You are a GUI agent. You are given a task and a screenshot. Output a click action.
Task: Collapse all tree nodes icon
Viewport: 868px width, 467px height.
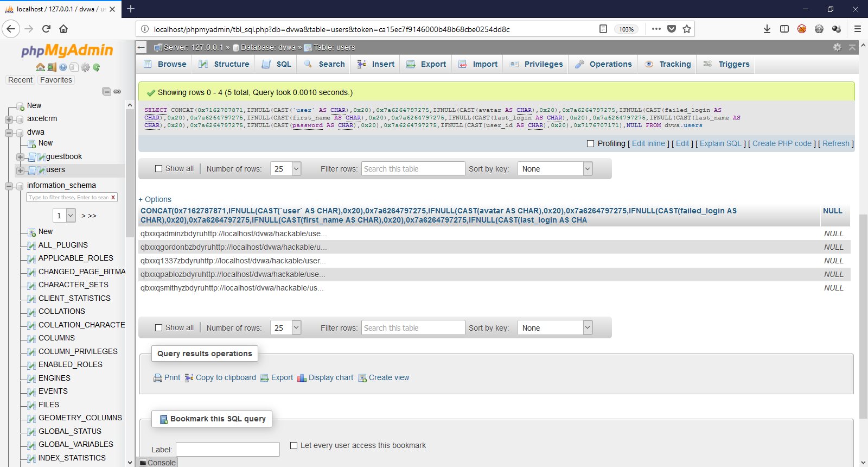pyautogui.click(x=106, y=91)
